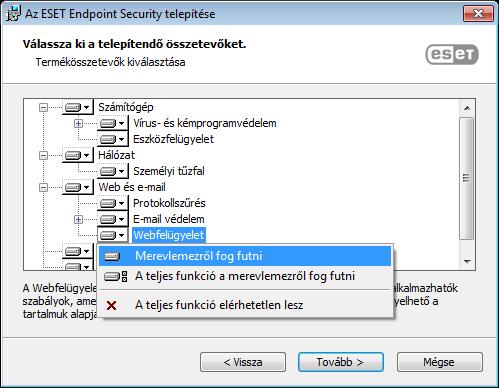Expand the E-mail védelem subtree
This screenshot has width=499, height=388.
click(78, 219)
